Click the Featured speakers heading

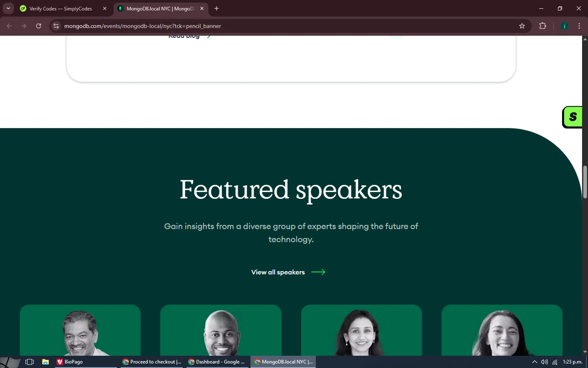291,189
